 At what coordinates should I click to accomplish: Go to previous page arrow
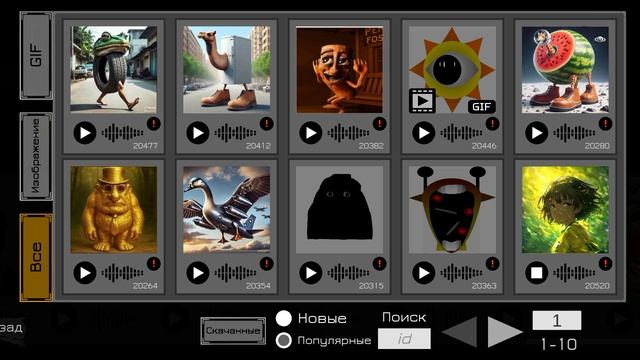pos(460,331)
